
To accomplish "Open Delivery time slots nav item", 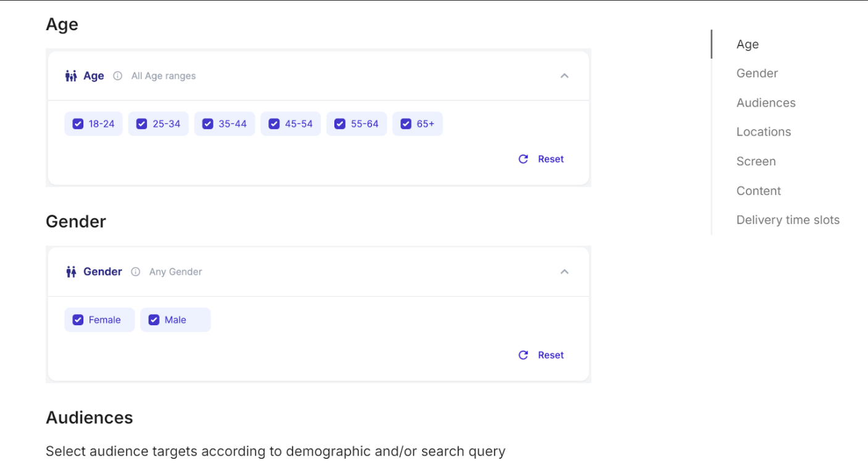I will 788,220.
